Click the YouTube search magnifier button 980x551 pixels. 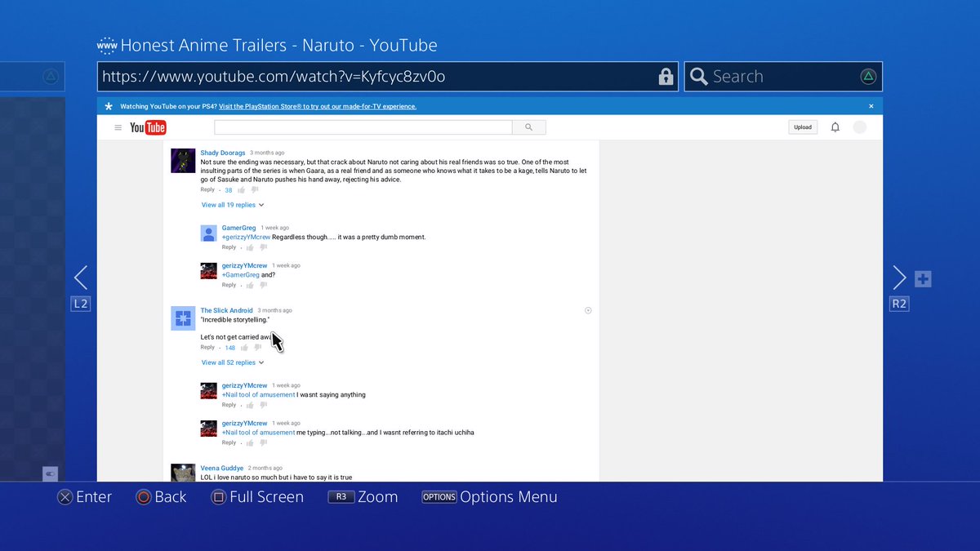(x=528, y=127)
